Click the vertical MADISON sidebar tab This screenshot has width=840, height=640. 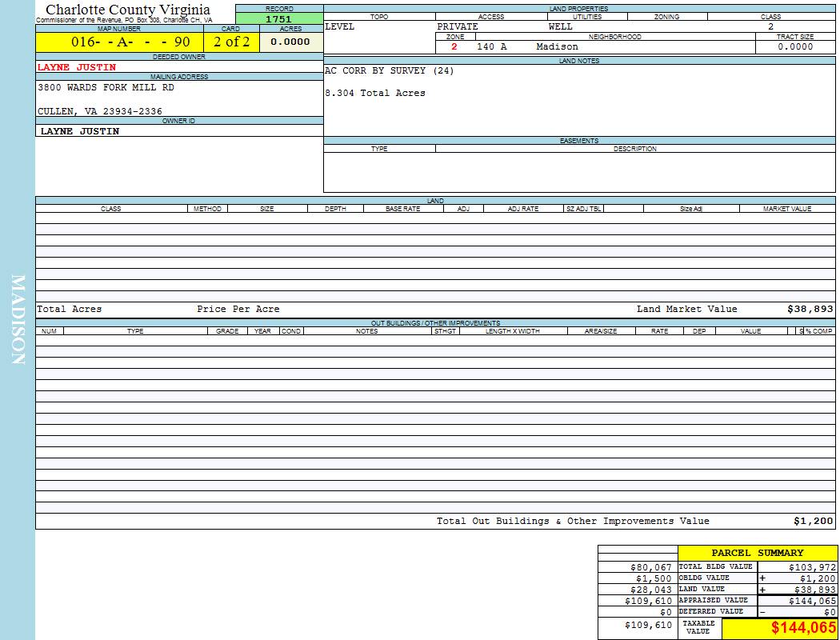click(x=18, y=320)
